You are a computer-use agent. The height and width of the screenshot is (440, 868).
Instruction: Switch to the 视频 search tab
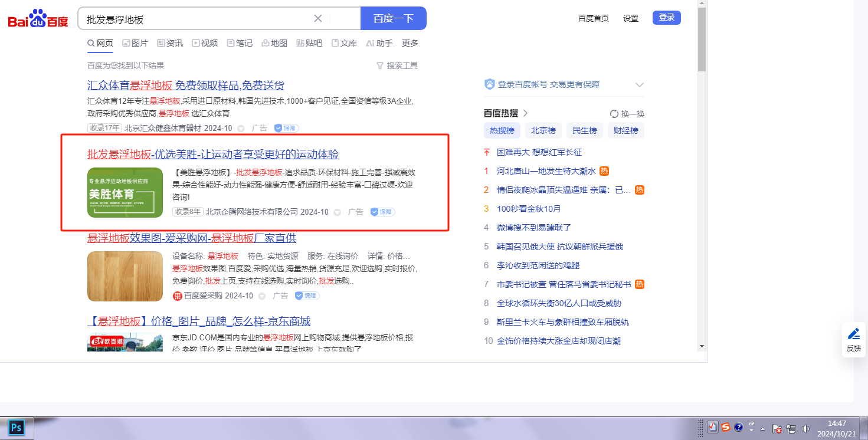pyautogui.click(x=205, y=43)
